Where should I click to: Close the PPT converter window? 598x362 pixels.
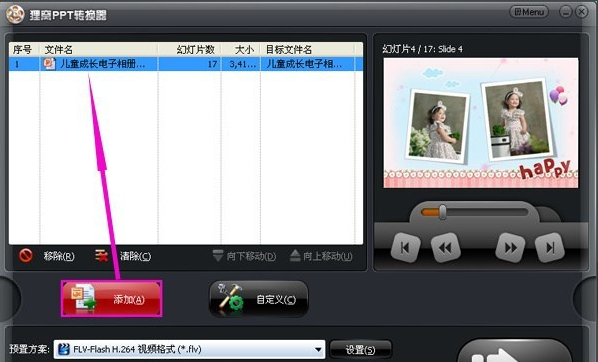[x=582, y=12]
